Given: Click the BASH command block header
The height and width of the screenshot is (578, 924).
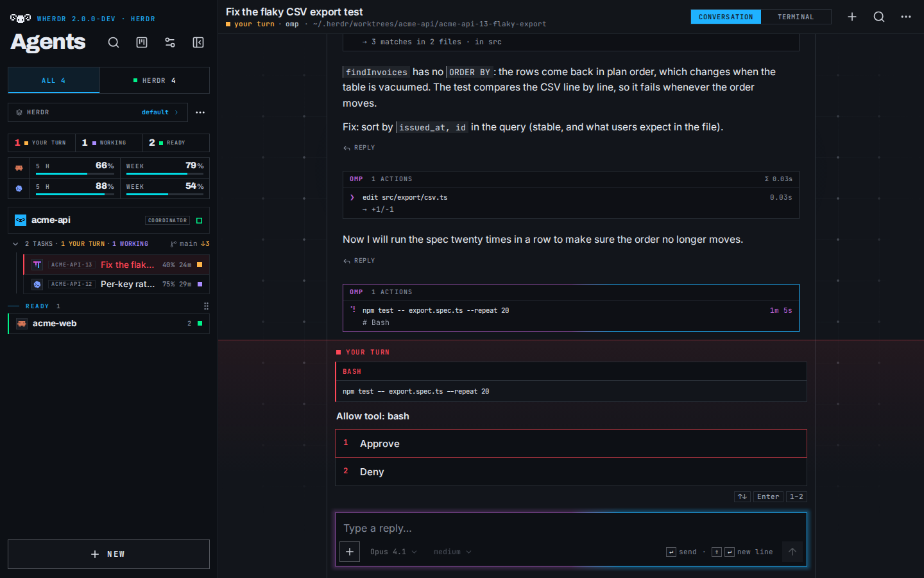Looking at the screenshot, I should [x=571, y=372].
